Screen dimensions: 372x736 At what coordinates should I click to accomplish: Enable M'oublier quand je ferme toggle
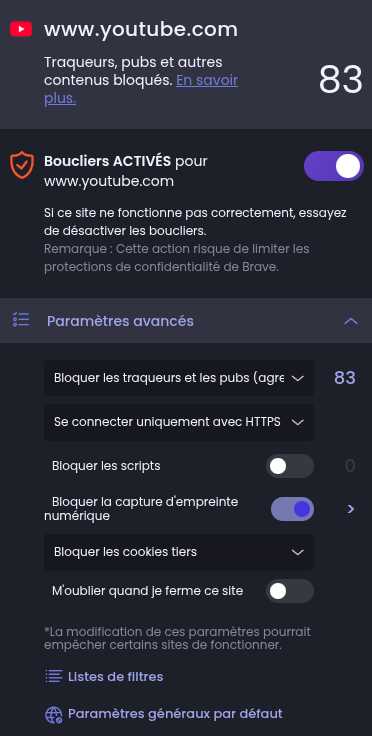pos(290,591)
